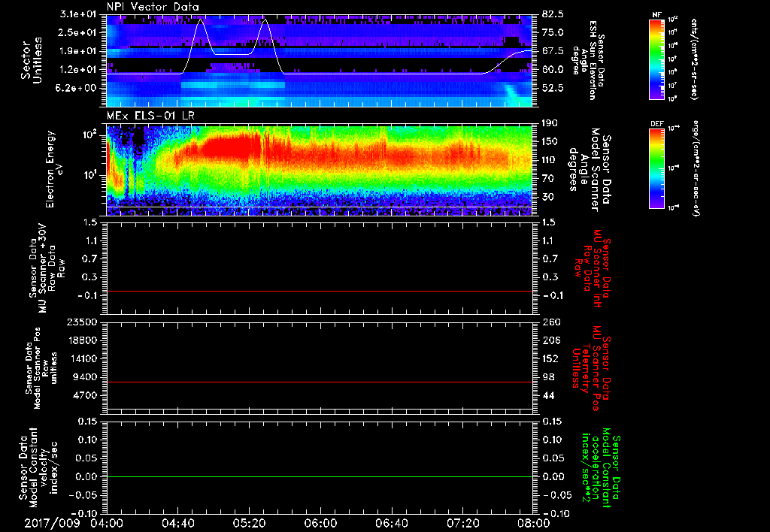Select the red 'MU Scanner Pos Telemetry' label

(591, 367)
